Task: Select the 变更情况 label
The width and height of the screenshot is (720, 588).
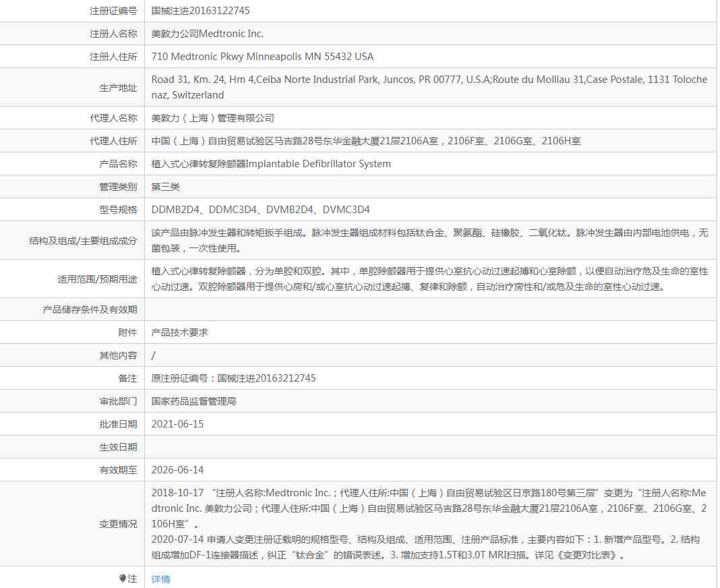Action: pos(118,524)
